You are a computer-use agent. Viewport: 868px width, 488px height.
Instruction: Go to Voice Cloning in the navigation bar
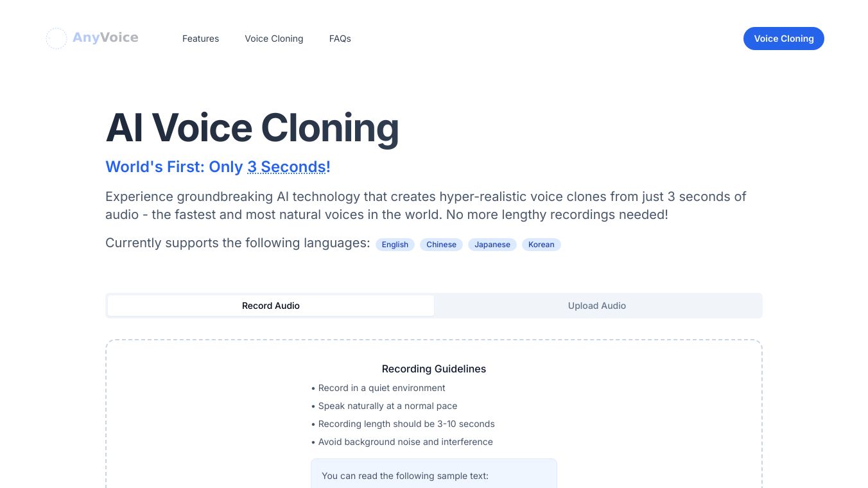click(x=273, y=39)
